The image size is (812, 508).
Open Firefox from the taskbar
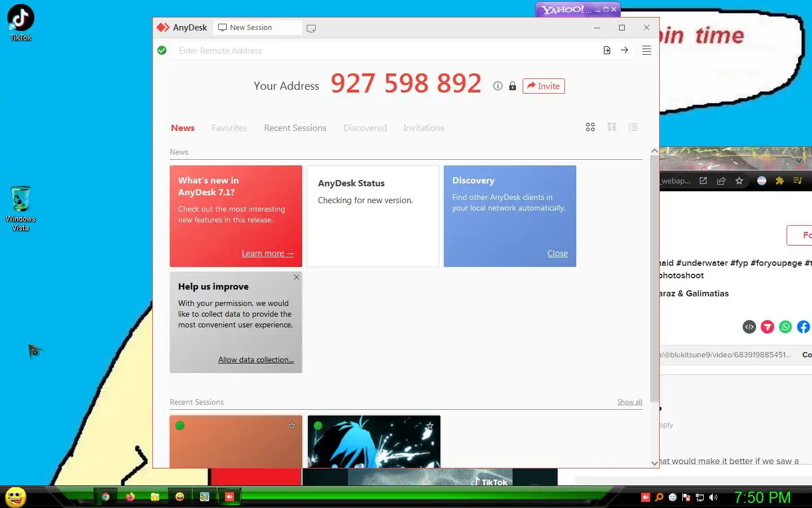[x=130, y=497]
